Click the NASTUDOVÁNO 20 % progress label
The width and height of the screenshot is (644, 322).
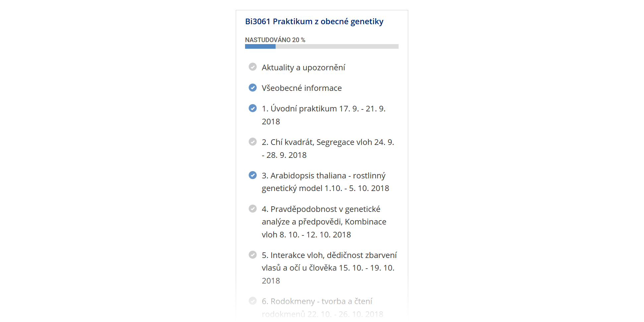(x=275, y=40)
